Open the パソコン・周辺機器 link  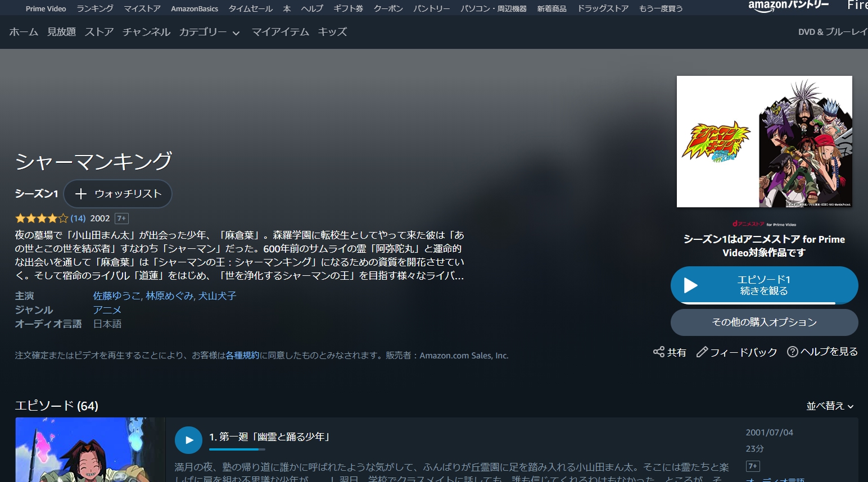point(494,8)
